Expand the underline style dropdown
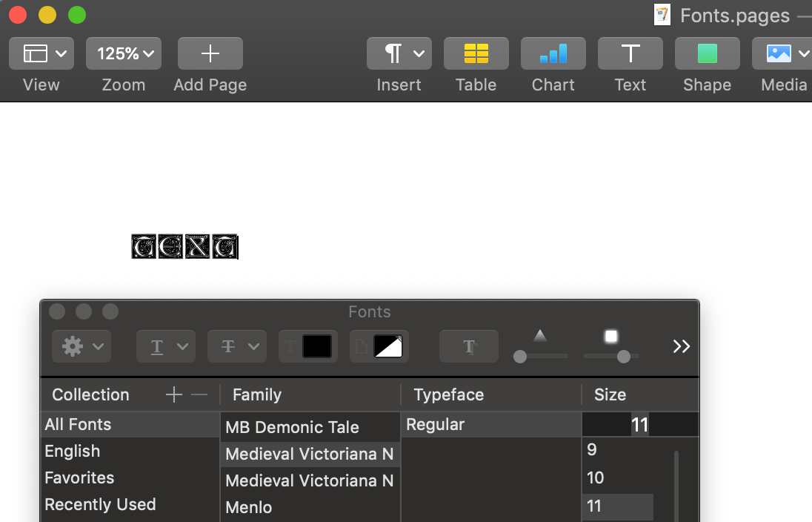 pyautogui.click(x=166, y=346)
